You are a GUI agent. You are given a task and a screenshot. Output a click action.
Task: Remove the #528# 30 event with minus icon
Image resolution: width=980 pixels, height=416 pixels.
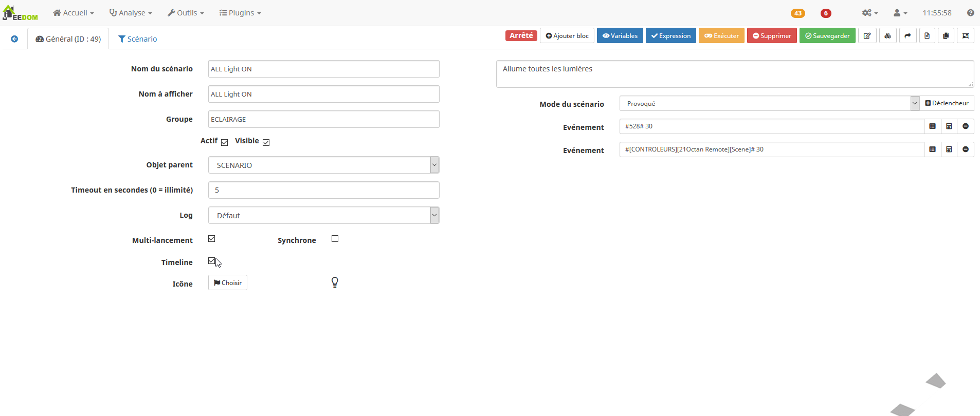click(966, 126)
